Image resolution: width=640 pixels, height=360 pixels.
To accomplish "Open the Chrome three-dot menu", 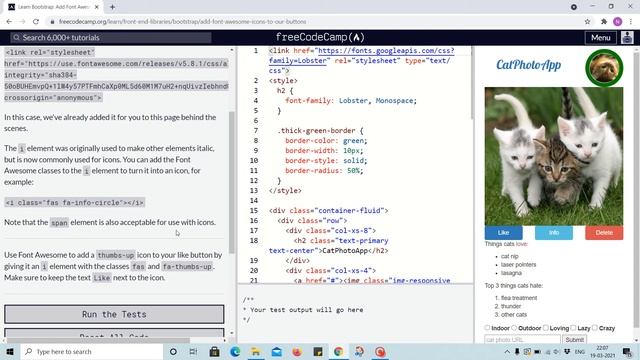I will tap(631, 22).
